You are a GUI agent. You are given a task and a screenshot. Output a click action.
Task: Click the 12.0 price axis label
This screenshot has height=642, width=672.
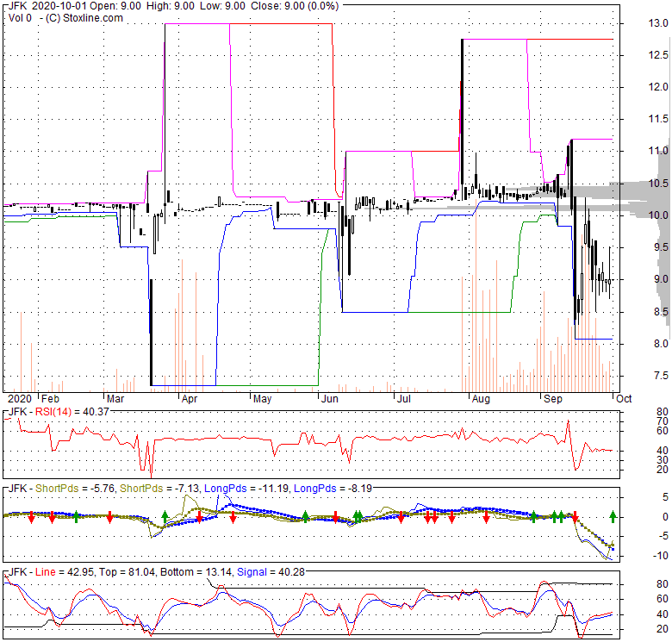658,87
